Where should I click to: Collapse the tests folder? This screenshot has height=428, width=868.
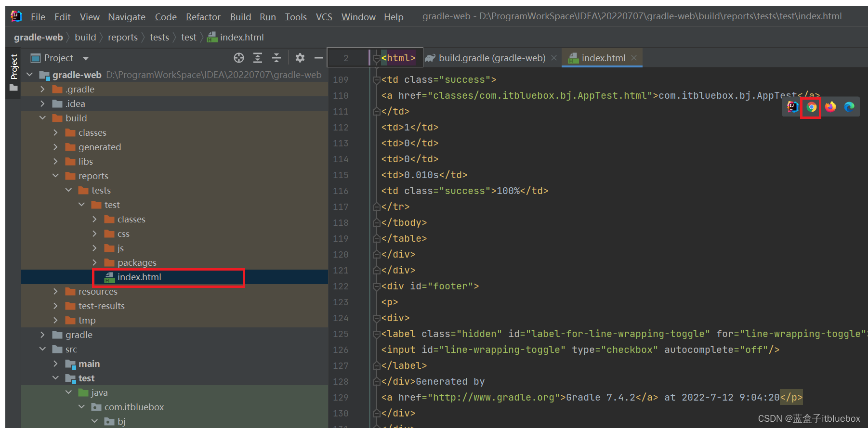68,190
